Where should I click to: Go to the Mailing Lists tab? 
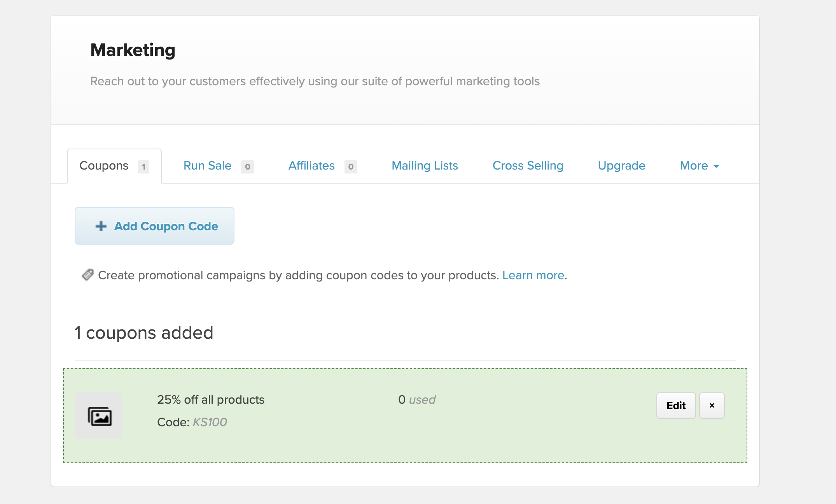tap(425, 166)
